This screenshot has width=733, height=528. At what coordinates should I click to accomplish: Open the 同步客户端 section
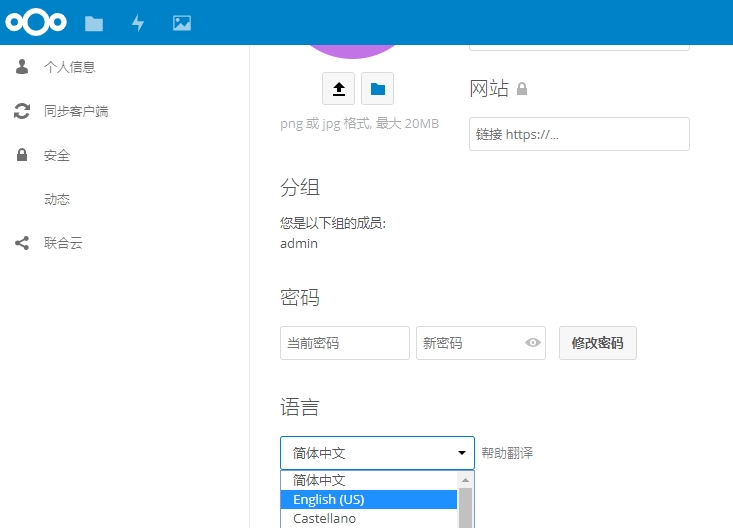(x=75, y=111)
